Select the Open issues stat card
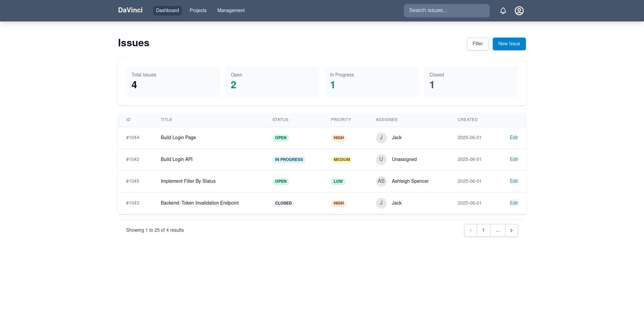 click(x=272, y=82)
